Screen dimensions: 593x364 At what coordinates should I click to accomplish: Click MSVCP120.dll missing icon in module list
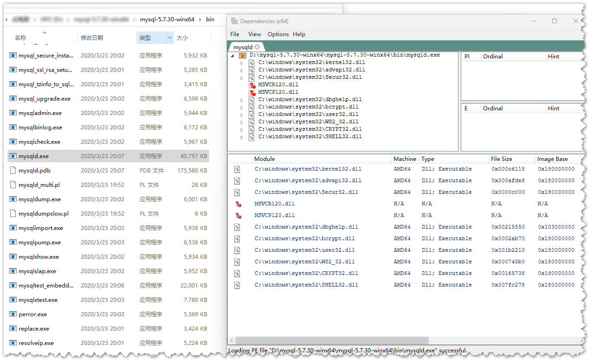coord(238,216)
